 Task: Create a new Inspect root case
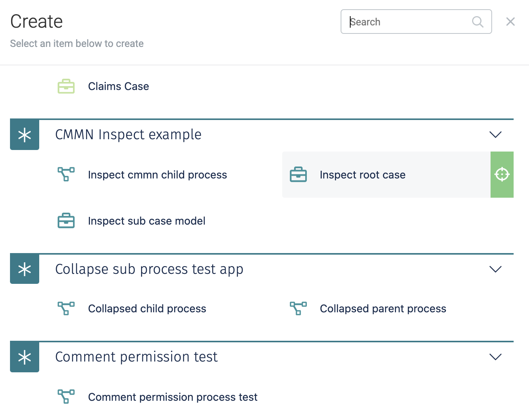(362, 175)
